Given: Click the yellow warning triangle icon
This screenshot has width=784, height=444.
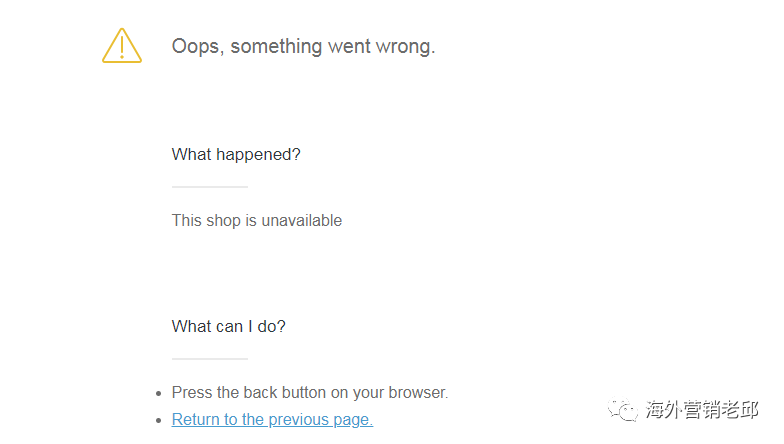Looking at the screenshot, I should tap(121, 46).
